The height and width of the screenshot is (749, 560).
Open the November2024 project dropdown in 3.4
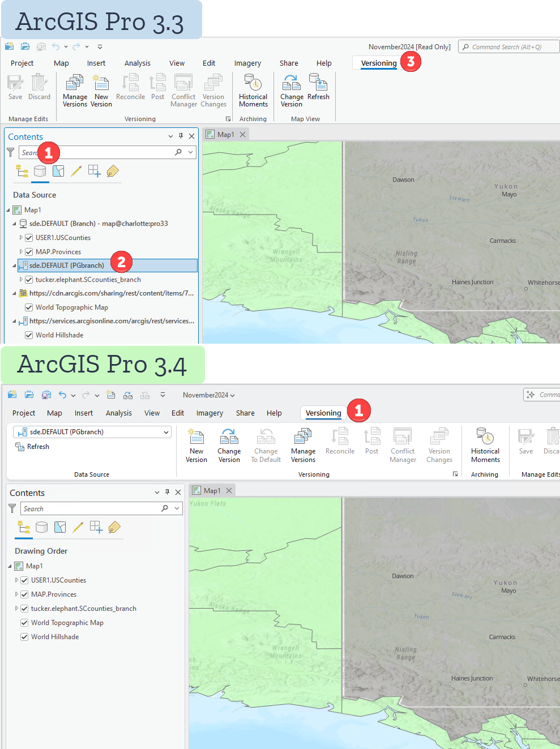click(x=209, y=395)
